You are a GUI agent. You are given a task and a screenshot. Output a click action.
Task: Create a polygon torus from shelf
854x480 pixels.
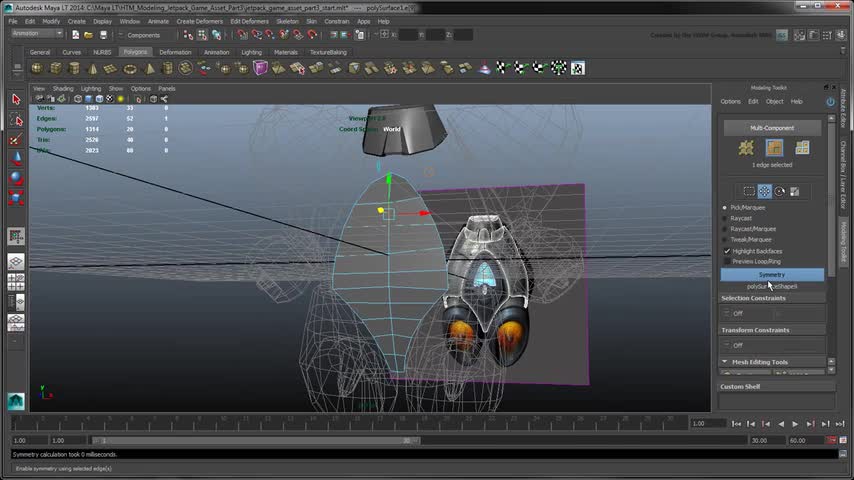click(130, 68)
